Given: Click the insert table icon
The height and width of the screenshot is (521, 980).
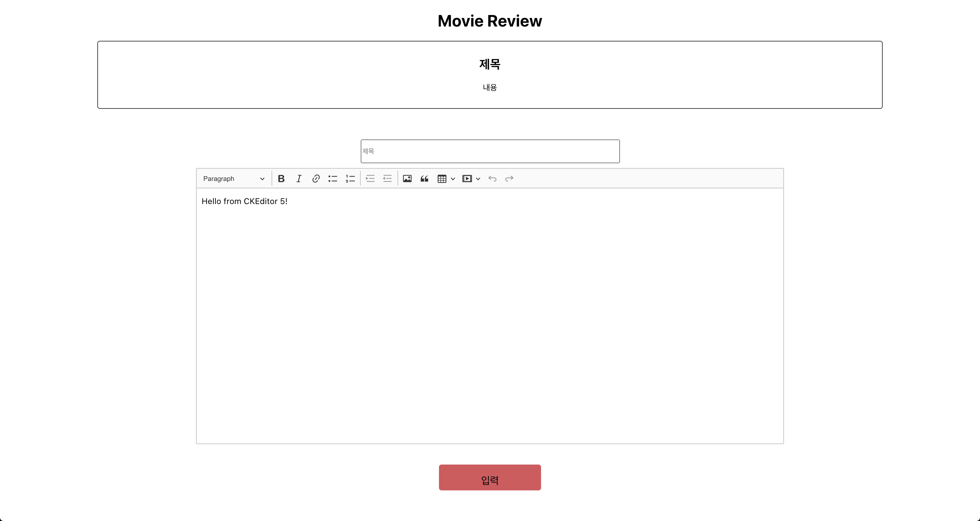Looking at the screenshot, I should (442, 179).
